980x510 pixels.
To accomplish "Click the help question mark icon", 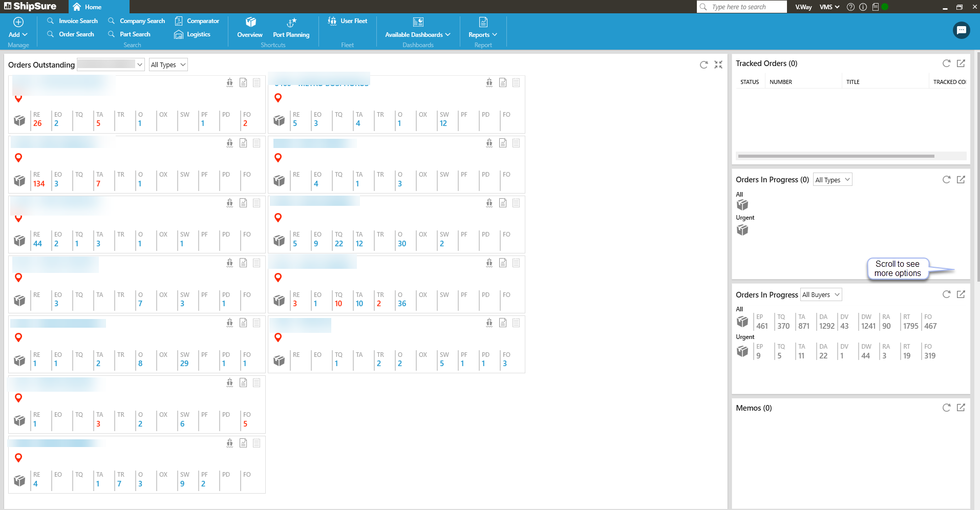I will pyautogui.click(x=850, y=7).
